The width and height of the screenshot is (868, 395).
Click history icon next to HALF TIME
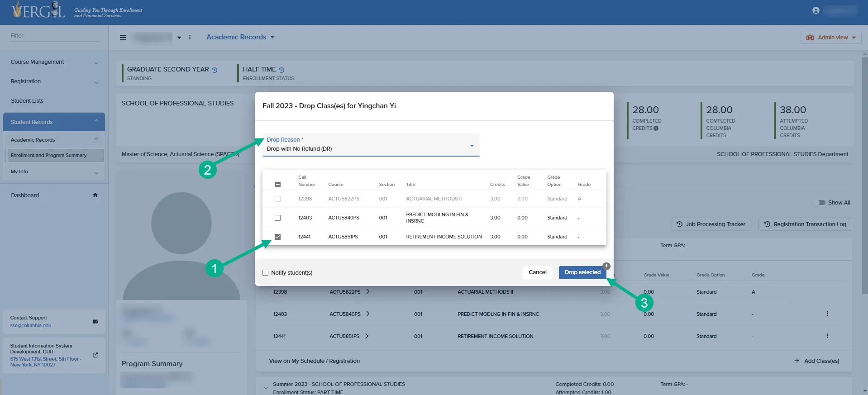281,70
